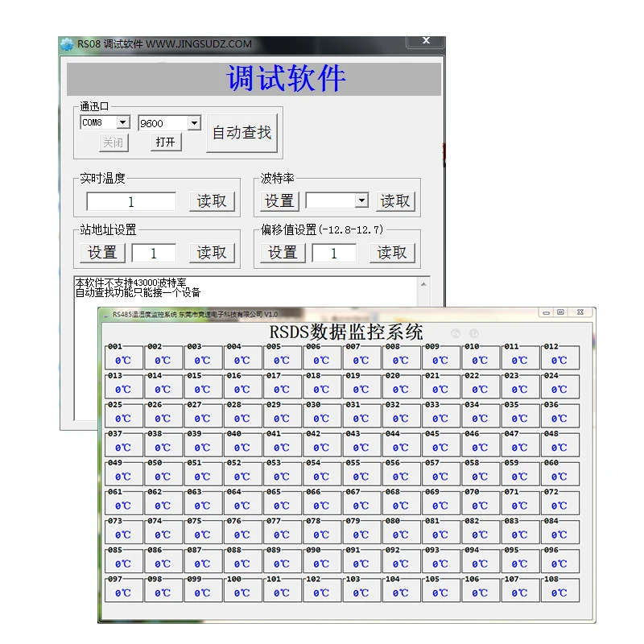This screenshot has height=644, width=644.
Task: Expand the empty 波特率 combo box
Action: pos(361,200)
